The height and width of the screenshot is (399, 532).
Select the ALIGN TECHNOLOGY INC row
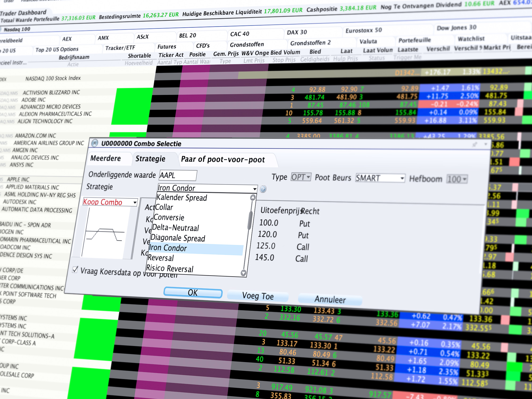(x=45, y=121)
